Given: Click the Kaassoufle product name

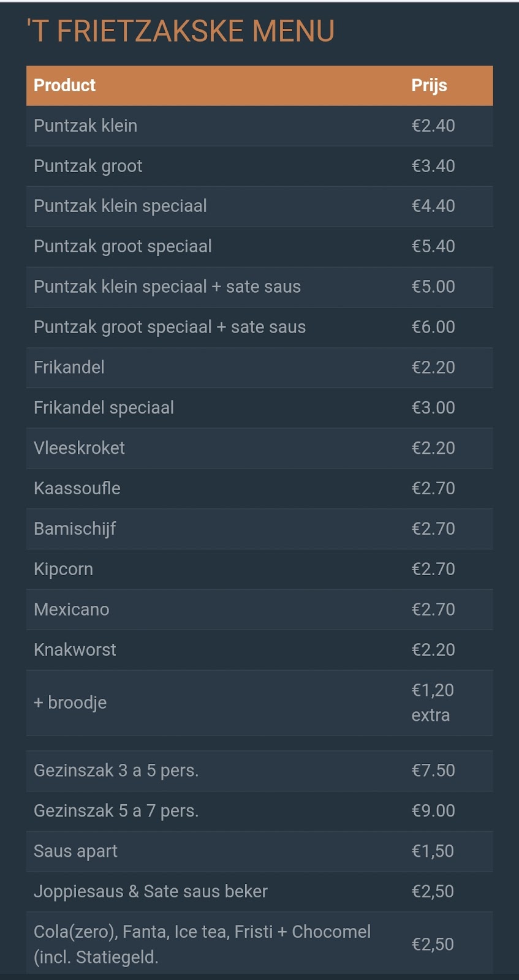Looking at the screenshot, I should (x=77, y=488).
